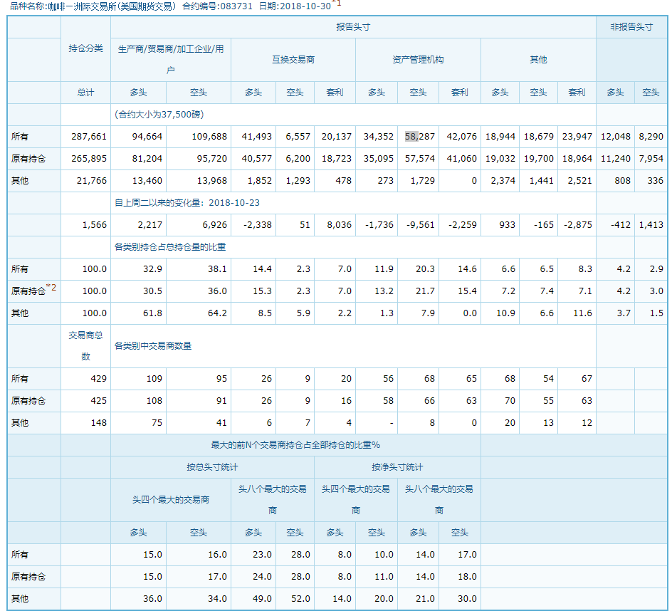
Task: Select the label 各类别中交易商数量
Action: point(153,346)
